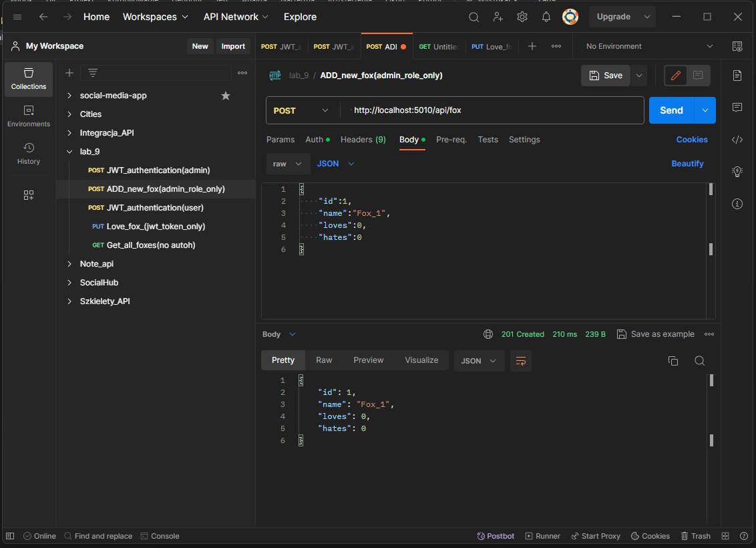Go forward with the right arrow

(67, 17)
